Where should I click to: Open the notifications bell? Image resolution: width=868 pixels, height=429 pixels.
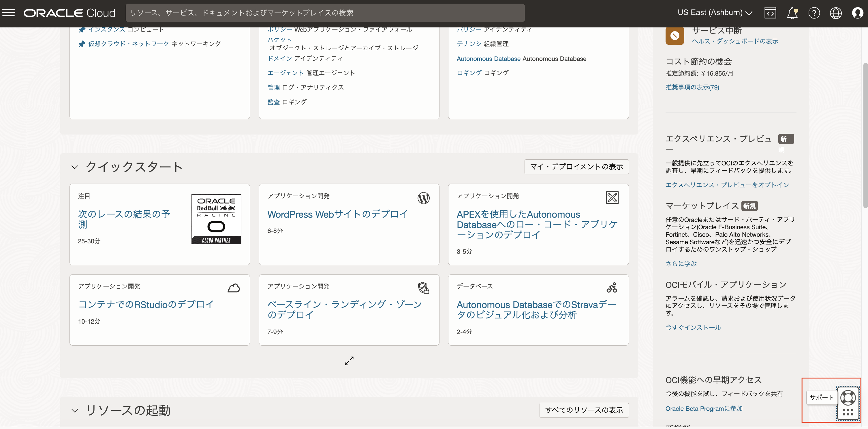(x=792, y=13)
